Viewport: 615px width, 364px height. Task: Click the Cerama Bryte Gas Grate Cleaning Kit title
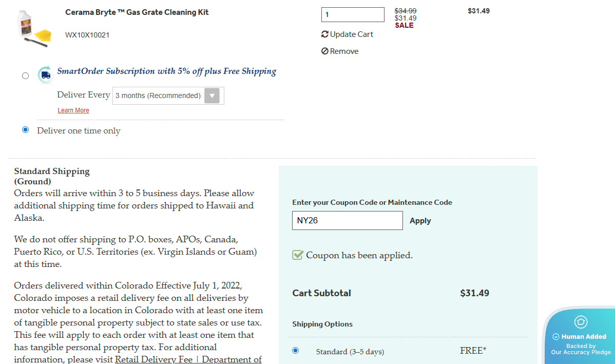(x=137, y=12)
